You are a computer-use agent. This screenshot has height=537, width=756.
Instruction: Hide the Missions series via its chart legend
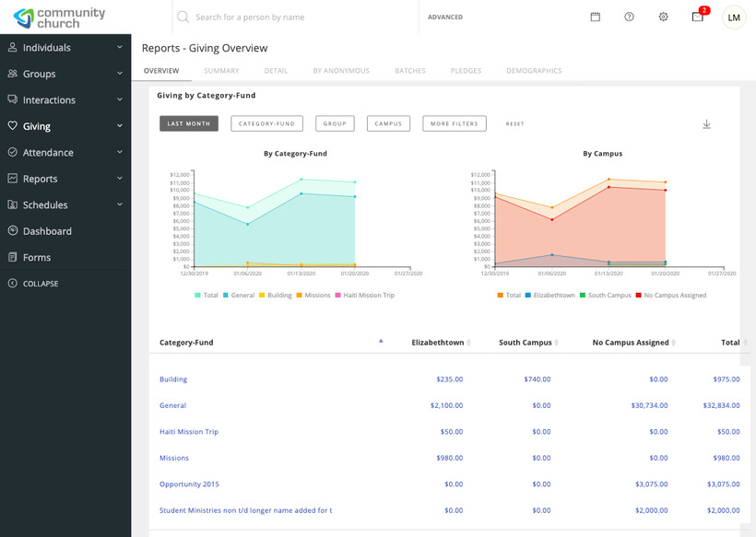tap(320, 295)
